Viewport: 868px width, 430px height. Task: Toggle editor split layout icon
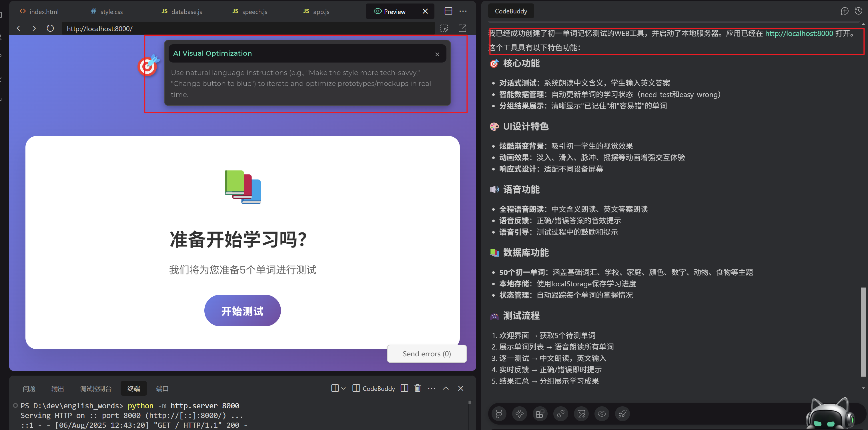pyautogui.click(x=448, y=11)
